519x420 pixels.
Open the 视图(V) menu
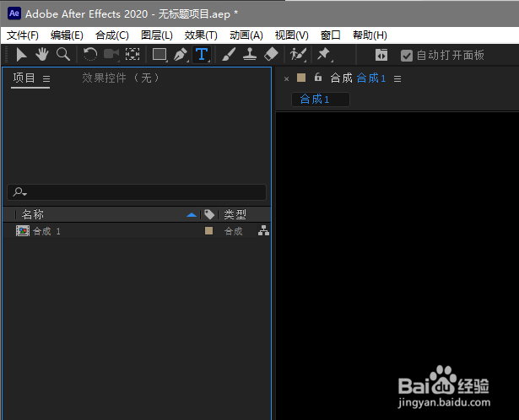[x=292, y=35]
